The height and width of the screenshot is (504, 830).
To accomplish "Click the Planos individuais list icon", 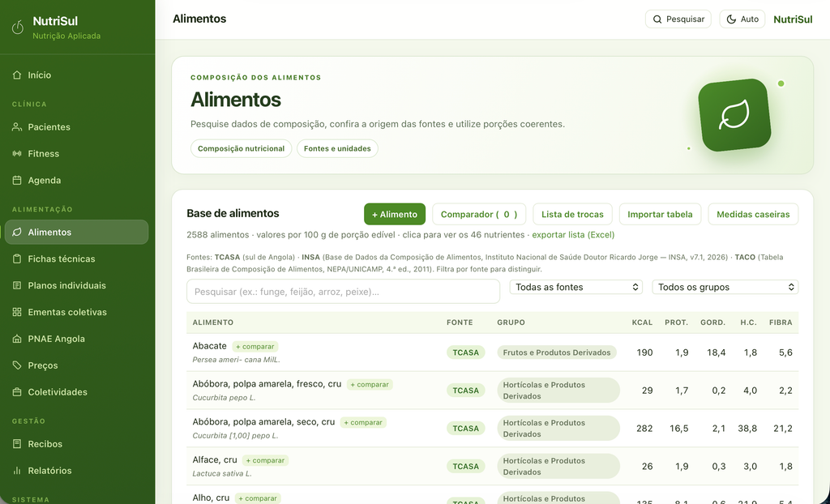I will 17,285.
